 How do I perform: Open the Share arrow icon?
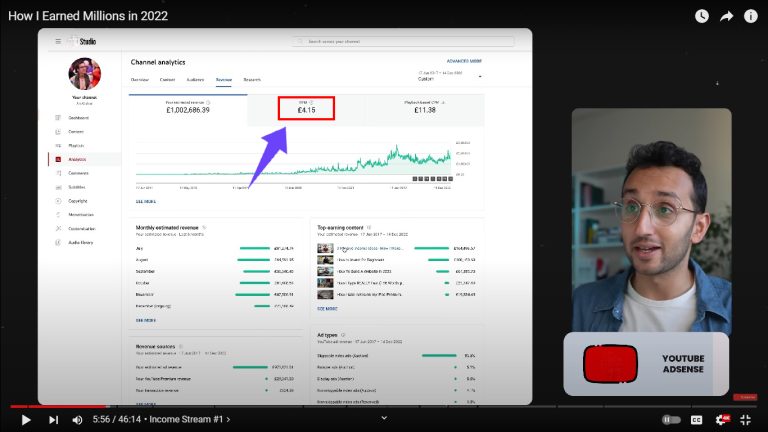coord(726,16)
